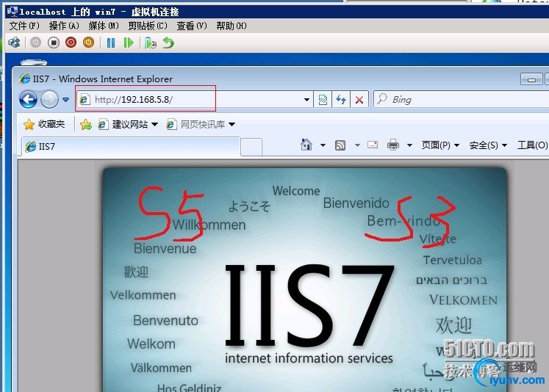Minimize the Internet Explorer window
This screenshot has height=392, width=549.
pos(531,79)
